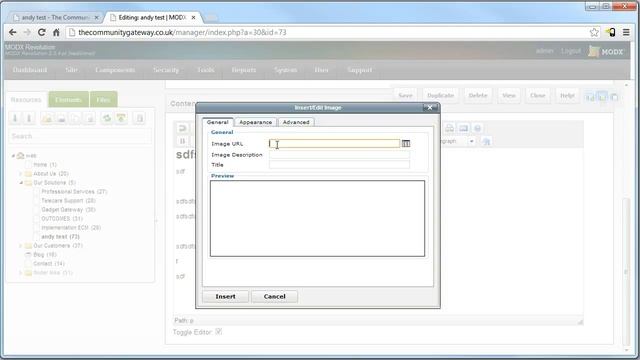
Task: Open the Paragraph format dropdown arrow
Action: click(471, 141)
